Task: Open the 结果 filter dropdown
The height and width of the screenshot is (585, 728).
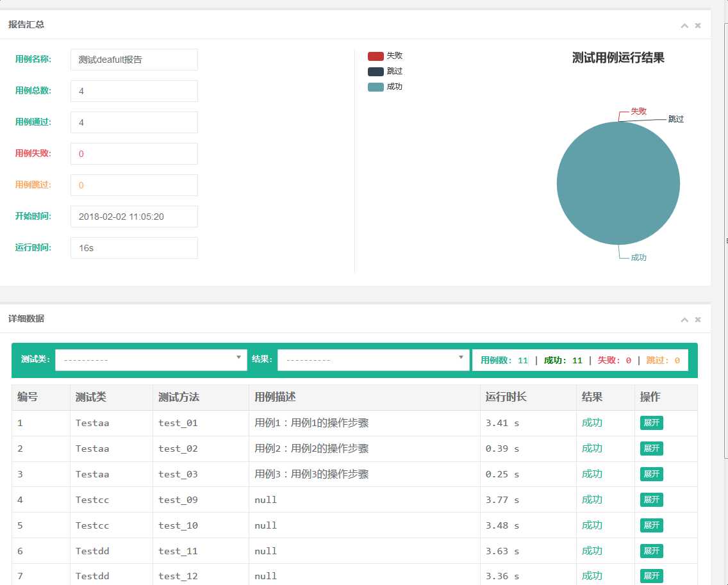Action: click(x=373, y=360)
